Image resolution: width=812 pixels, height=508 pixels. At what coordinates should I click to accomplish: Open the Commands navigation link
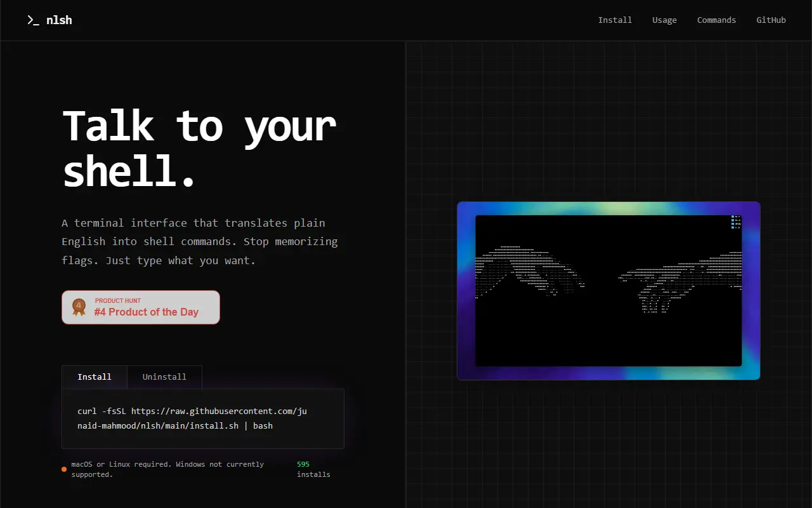point(716,20)
